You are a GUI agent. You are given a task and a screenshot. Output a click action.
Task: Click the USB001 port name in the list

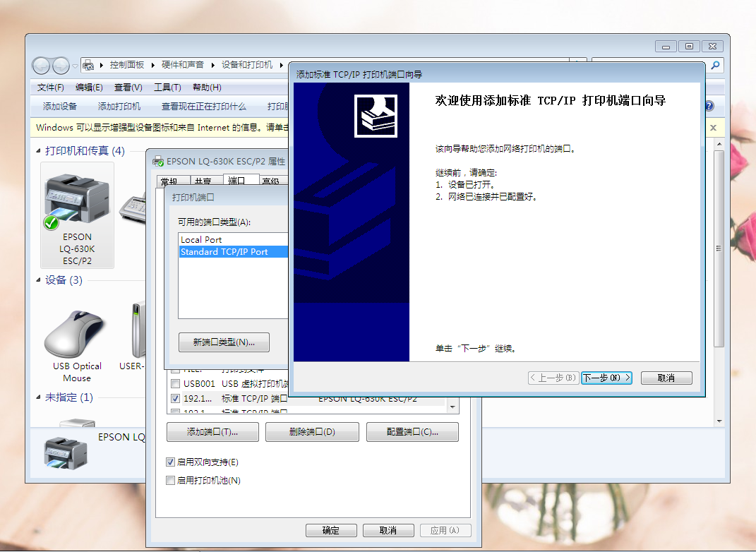click(199, 384)
